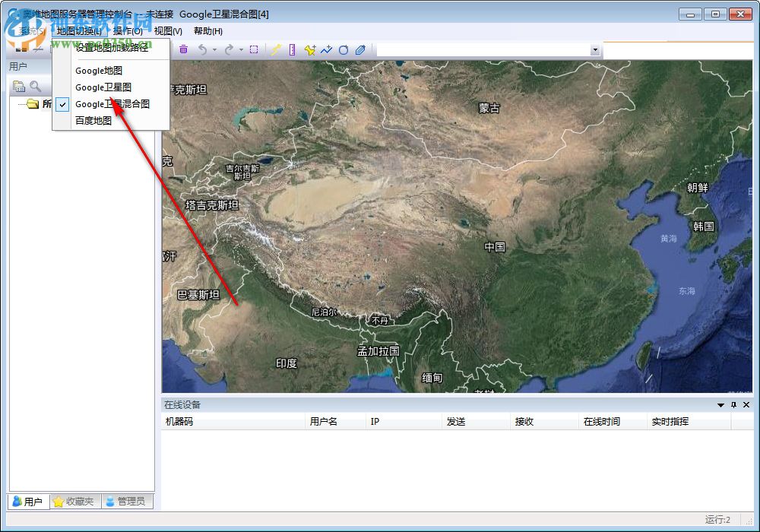Image resolution: width=760 pixels, height=532 pixels.
Task: Select the polyline track drawing icon
Action: 327,49
